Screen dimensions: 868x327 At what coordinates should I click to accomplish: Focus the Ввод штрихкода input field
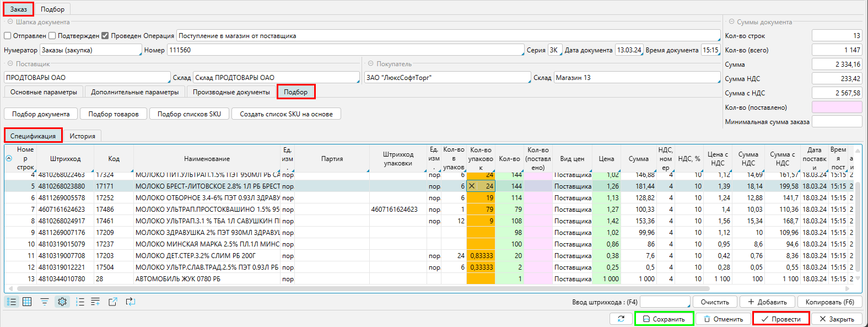click(x=664, y=302)
